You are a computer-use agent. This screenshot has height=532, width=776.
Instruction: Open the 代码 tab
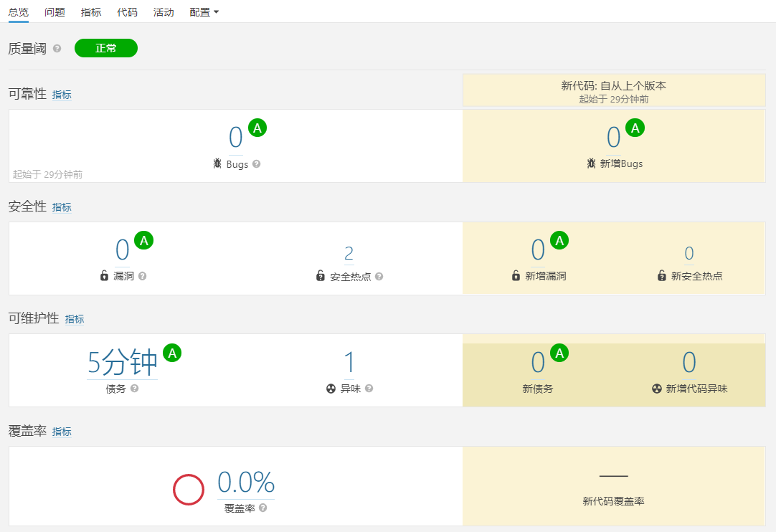click(127, 12)
